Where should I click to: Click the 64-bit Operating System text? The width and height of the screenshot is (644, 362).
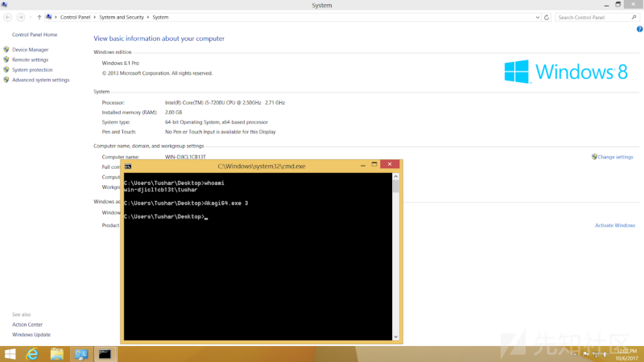click(x=217, y=122)
